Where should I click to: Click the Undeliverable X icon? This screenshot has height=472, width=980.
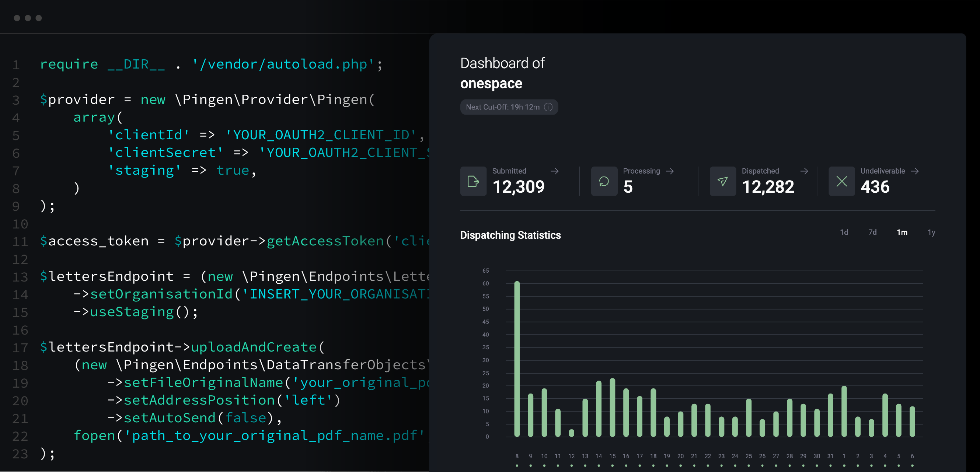(841, 182)
